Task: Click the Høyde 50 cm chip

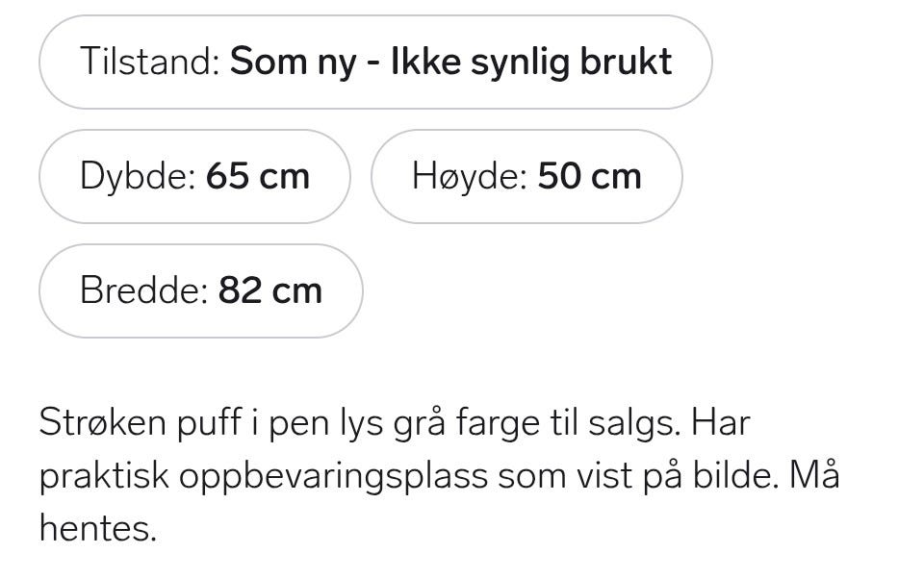Action: click(x=526, y=176)
